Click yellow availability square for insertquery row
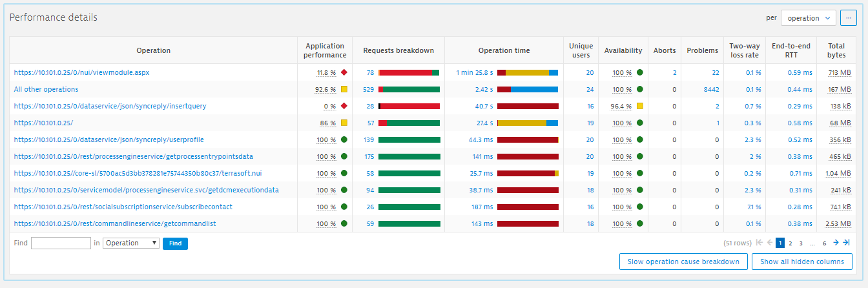This screenshot has width=868, height=288. tap(639, 106)
